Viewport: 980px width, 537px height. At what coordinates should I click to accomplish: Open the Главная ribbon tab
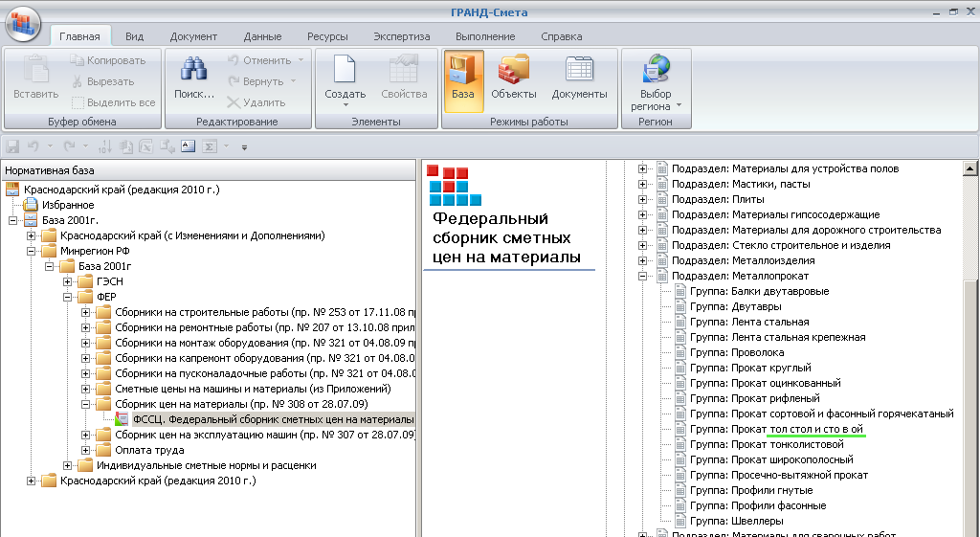click(80, 36)
